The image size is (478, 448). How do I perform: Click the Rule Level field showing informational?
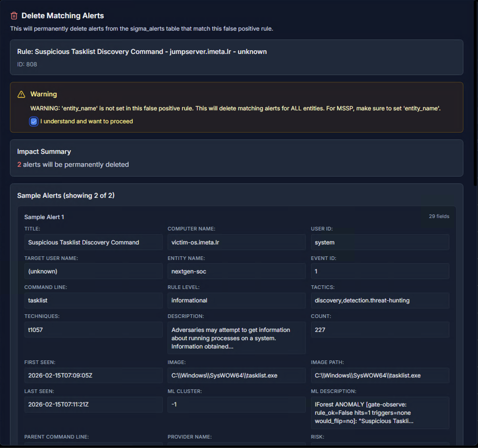236,300
